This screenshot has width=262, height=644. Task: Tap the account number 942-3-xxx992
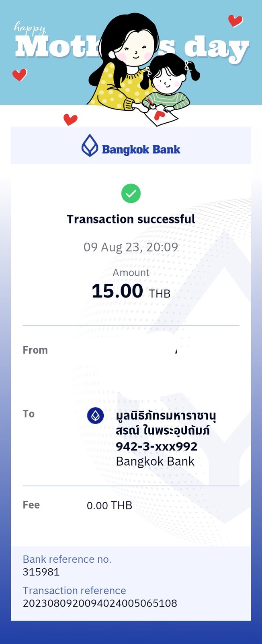[156, 446]
